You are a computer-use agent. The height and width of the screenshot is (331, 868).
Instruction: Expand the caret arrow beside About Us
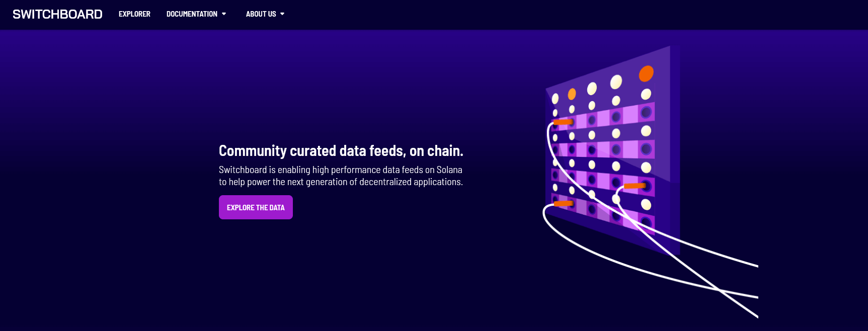click(x=282, y=14)
